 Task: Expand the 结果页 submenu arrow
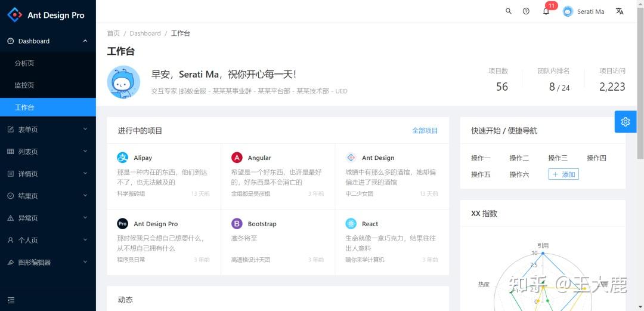click(x=85, y=196)
